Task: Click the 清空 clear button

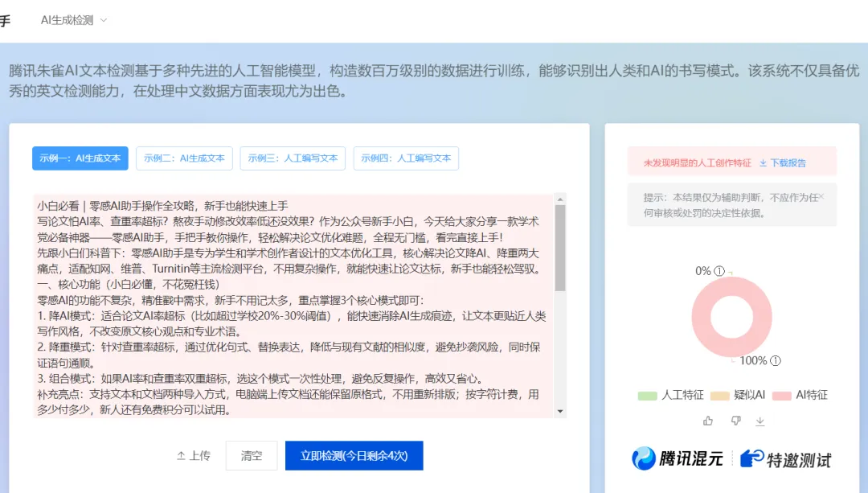Action: tap(252, 456)
